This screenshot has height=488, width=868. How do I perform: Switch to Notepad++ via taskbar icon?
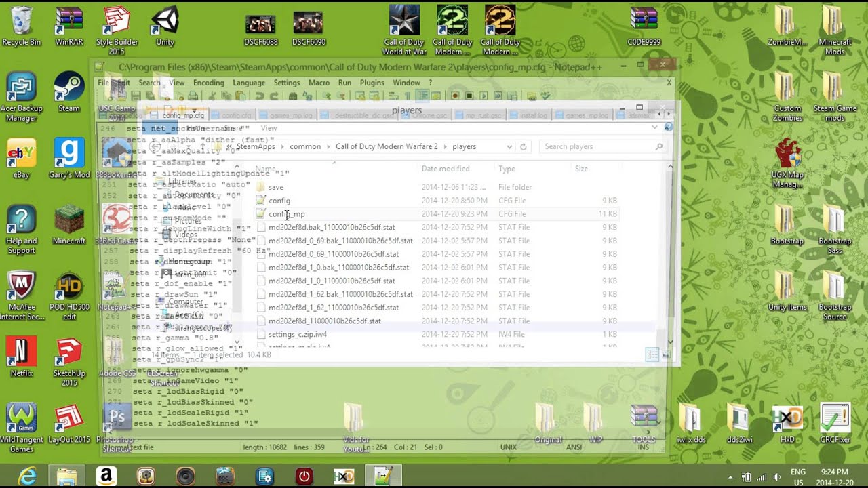coord(384,476)
